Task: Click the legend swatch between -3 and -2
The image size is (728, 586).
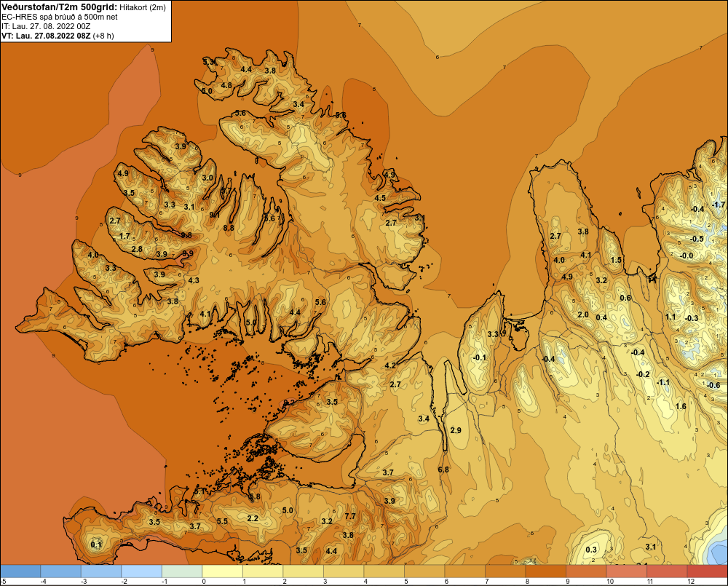Action: (x=101, y=571)
